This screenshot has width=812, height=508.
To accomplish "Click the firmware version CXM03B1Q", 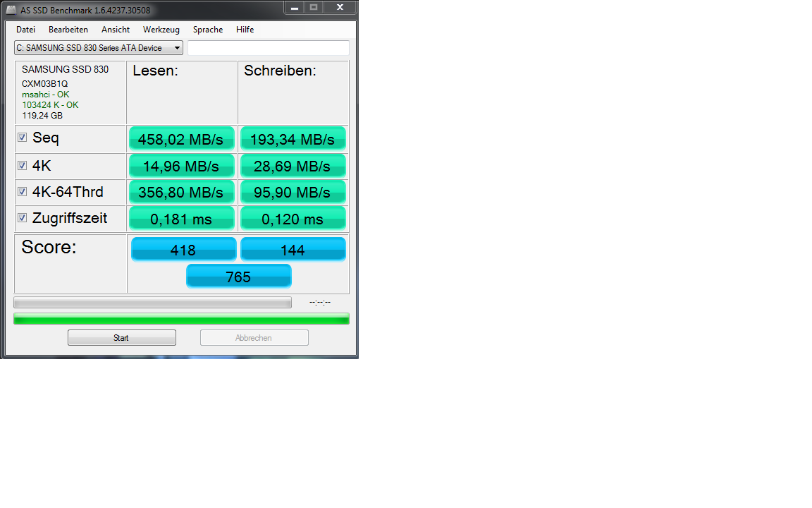I will 44,83.
